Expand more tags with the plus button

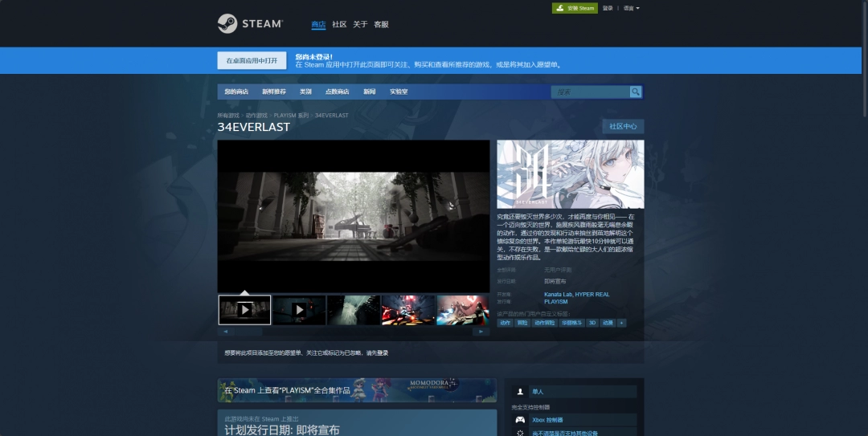point(621,323)
